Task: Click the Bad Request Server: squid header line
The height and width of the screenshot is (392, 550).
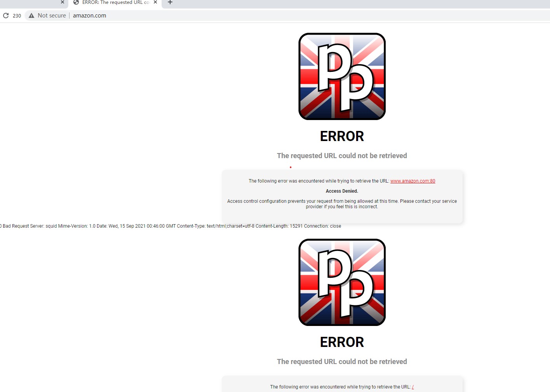Action: [171, 226]
